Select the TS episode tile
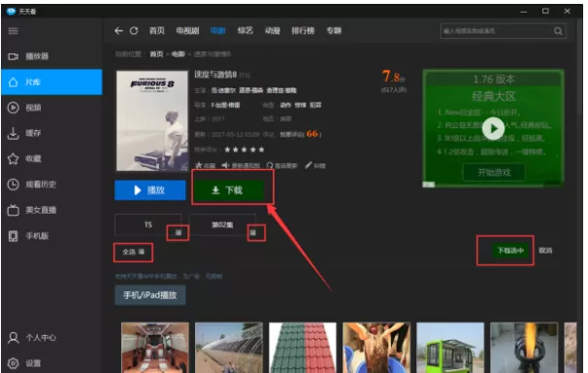 (148, 224)
